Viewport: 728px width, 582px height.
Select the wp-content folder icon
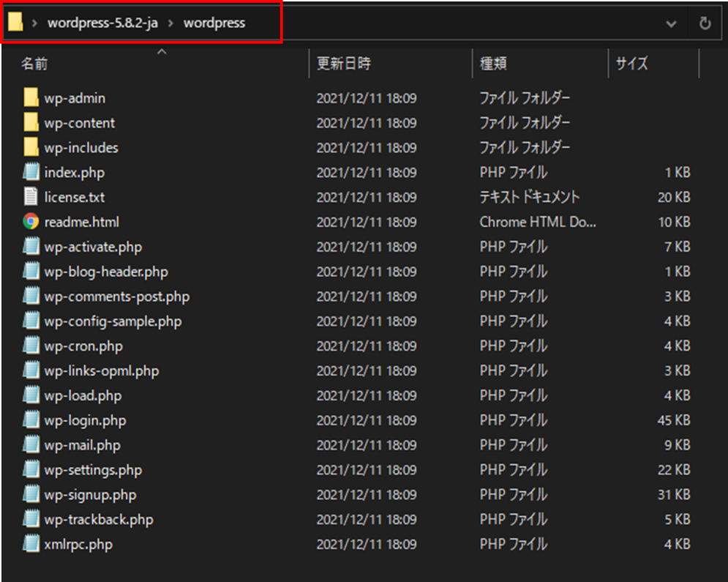[31, 123]
